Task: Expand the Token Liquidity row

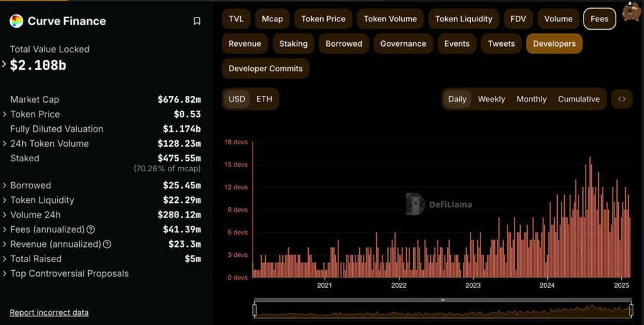Action: click(x=5, y=200)
